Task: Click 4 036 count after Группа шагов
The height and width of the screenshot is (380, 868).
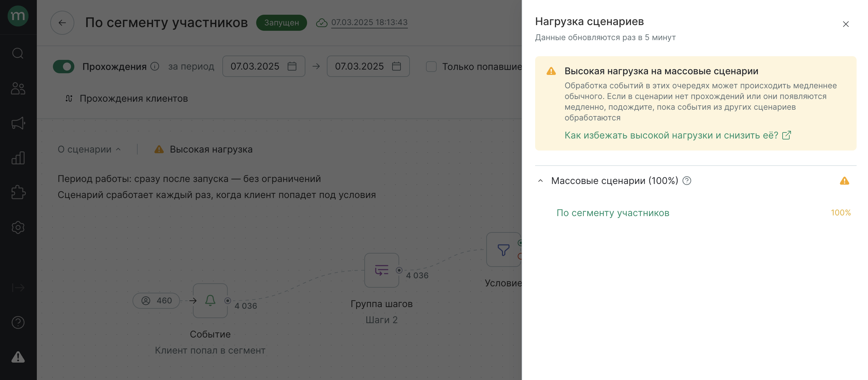Action: (417, 276)
